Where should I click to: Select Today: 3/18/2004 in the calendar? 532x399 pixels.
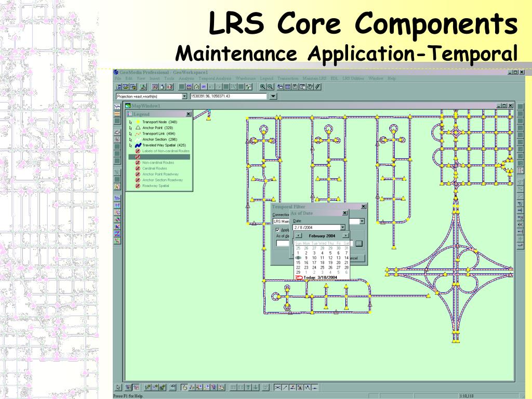(x=320, y=277)
